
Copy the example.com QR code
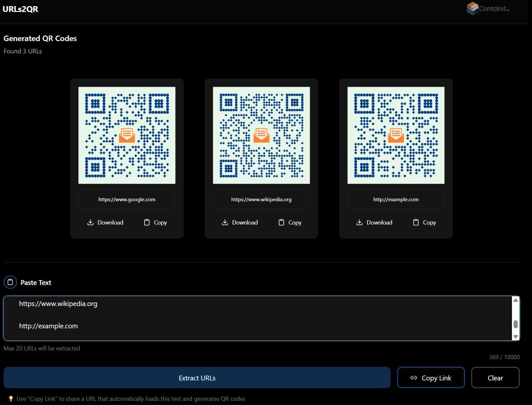pyautogui.click(x=425, y=222)
